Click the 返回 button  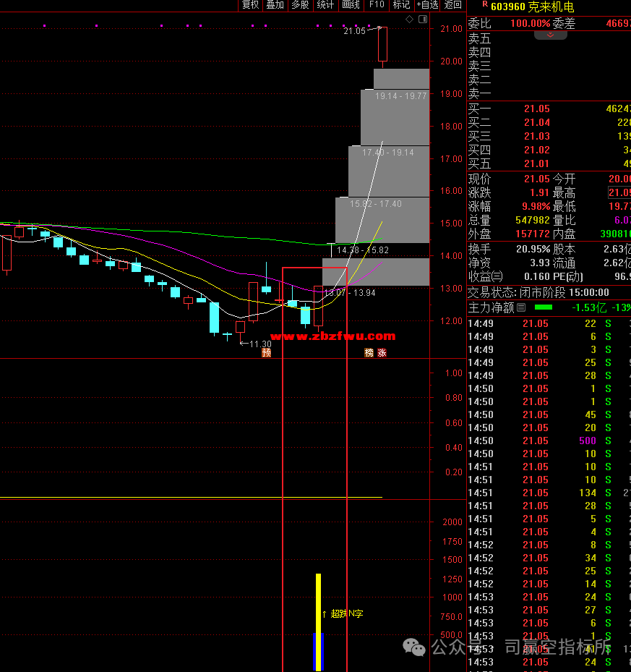click(452, 5)
